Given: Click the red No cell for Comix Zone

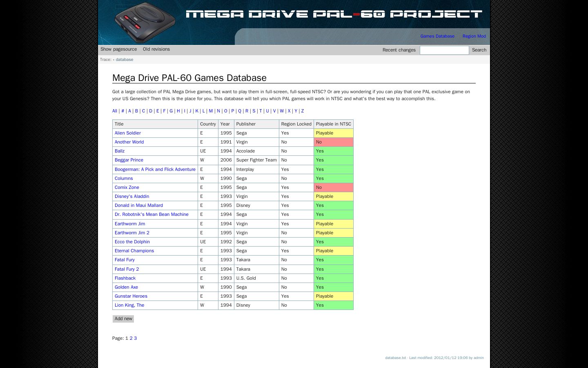Looking at the screenshot, I should tap(334, 188).
